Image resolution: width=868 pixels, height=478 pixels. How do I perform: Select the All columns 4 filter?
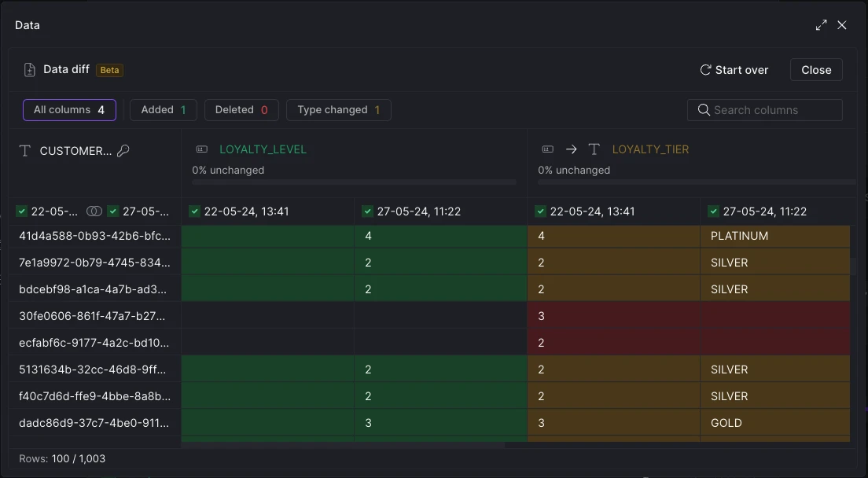point(69,109)
